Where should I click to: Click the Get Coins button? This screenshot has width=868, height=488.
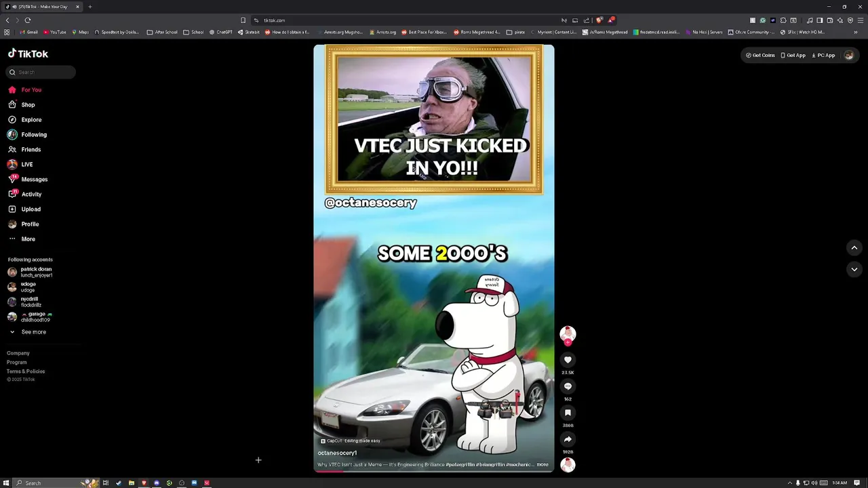pos(760,56)
